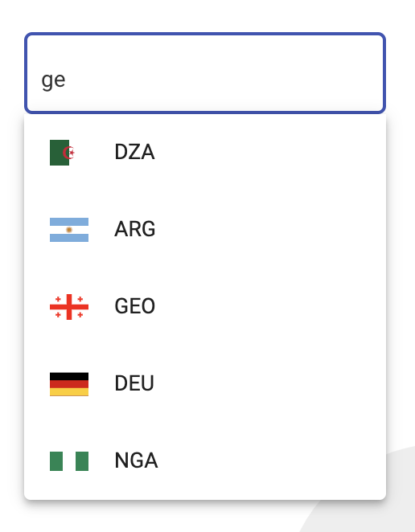
Task: Place cursor after typed text "ge"
Action: click(66, 80)
